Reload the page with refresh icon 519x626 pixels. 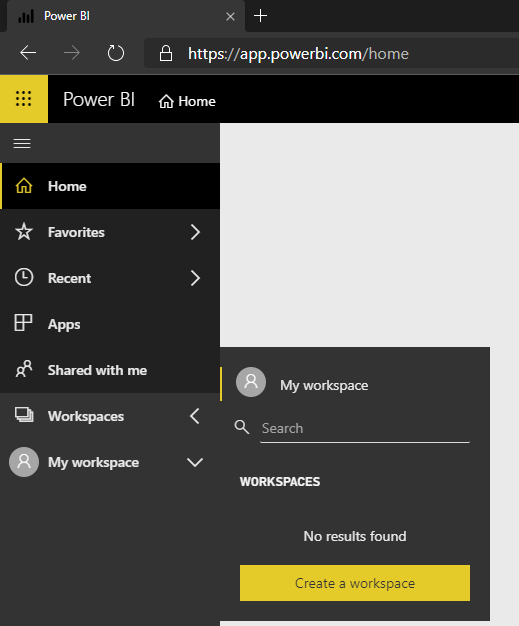tap(116, 53)
